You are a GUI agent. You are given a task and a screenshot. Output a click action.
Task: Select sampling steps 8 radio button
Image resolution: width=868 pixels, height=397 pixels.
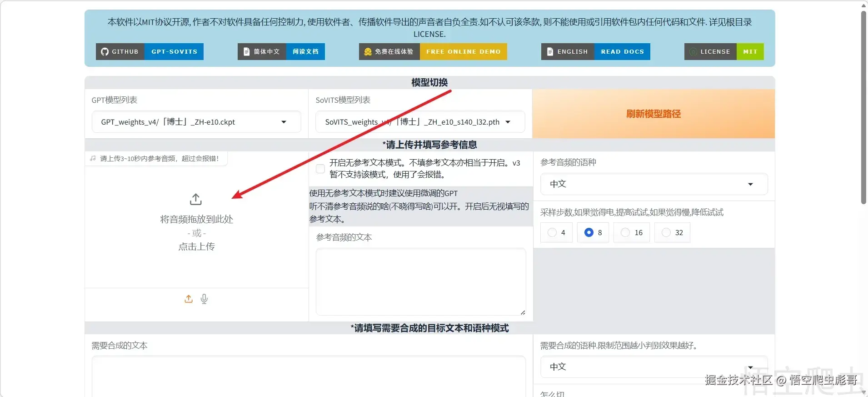point(589,232)
